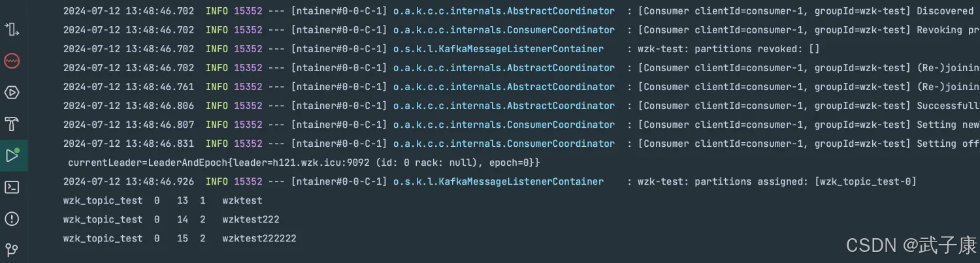This screenshot has width=980, height=263.
Task: Click KafkaMessageListenerContainer on partitions revoked line
Action: [498, 49]
